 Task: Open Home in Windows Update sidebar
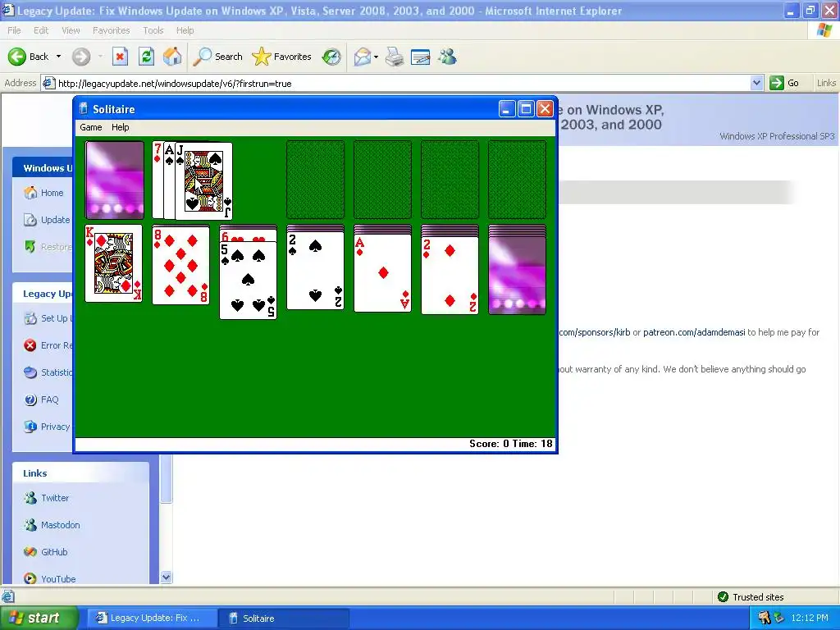(x=44, y=193)
